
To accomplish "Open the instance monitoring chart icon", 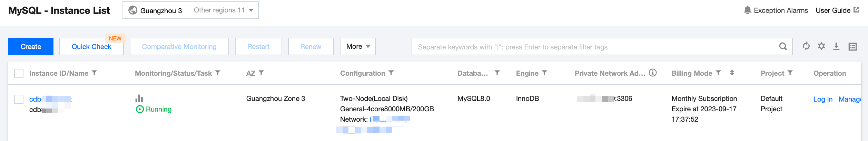I will click(x=139, y=98).
